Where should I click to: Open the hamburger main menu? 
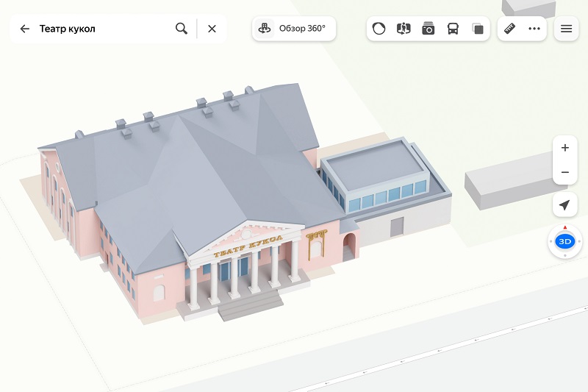pyautogui.click(x=566, y=29)
